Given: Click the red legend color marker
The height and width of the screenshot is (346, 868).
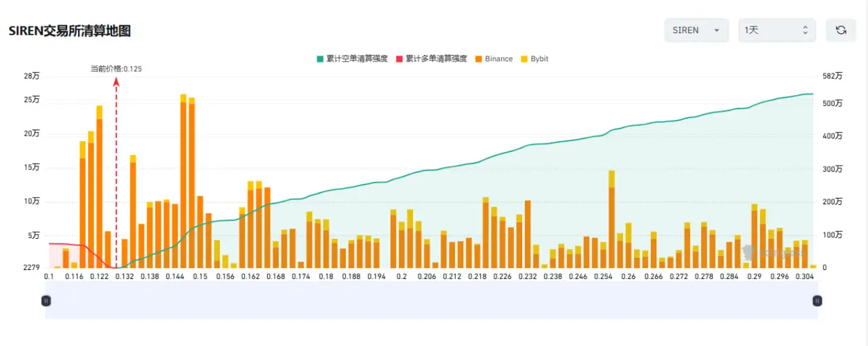Looking at the screenshot, I should pyautogui.click(x=399, y=59).
